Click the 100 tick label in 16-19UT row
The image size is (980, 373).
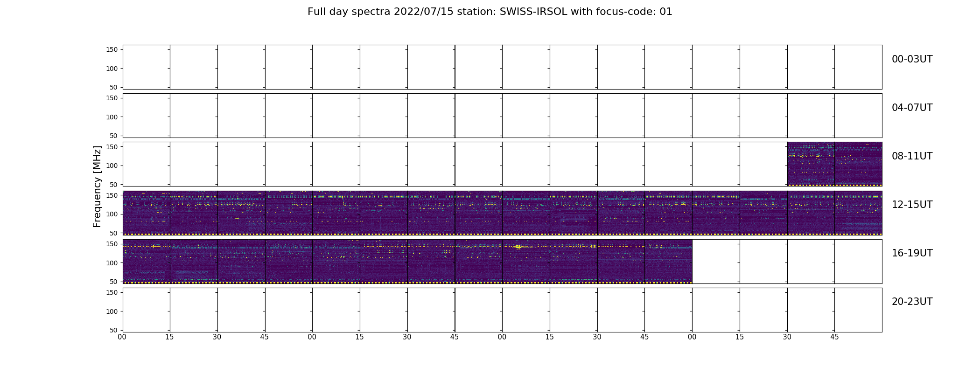click(112, 262)
